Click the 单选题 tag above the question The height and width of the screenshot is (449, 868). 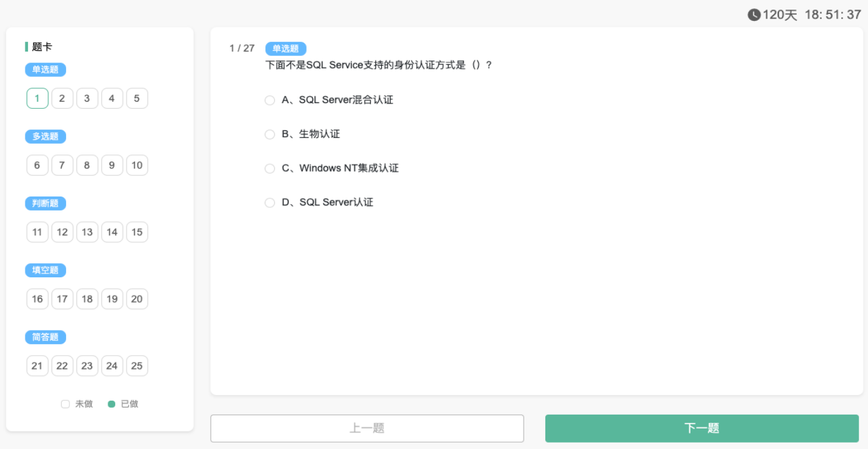286,49
